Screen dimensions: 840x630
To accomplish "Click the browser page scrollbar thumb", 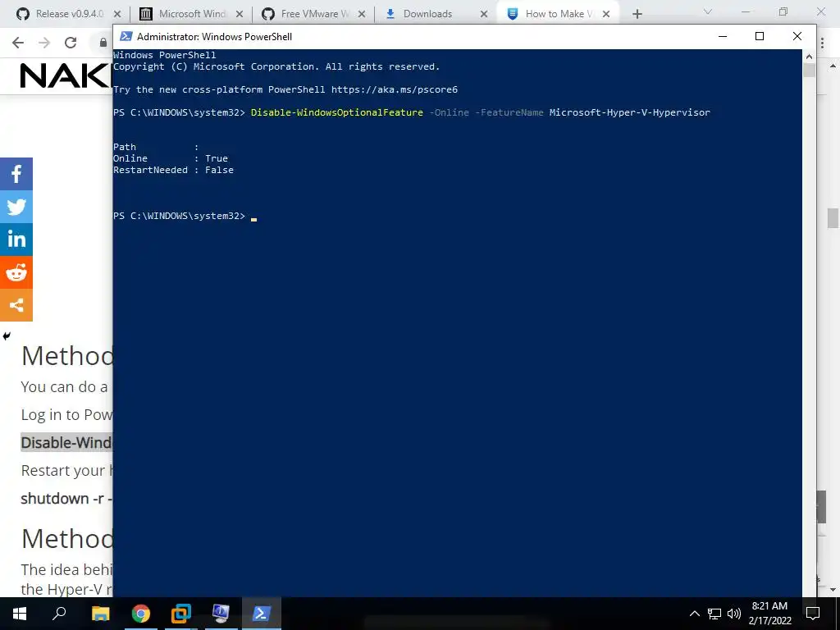I will tap(833, 218).
